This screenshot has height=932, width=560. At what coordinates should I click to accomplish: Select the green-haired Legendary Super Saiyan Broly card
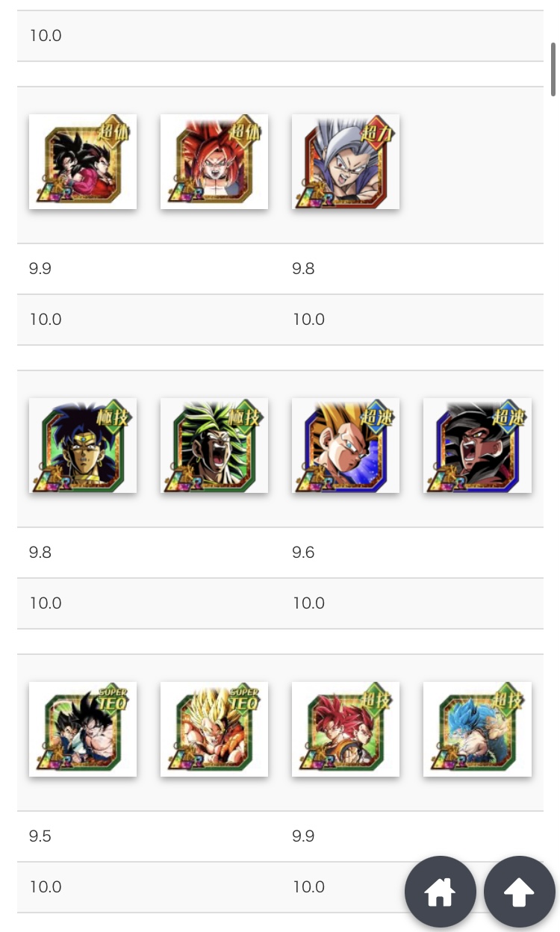[x=214, y=445]
